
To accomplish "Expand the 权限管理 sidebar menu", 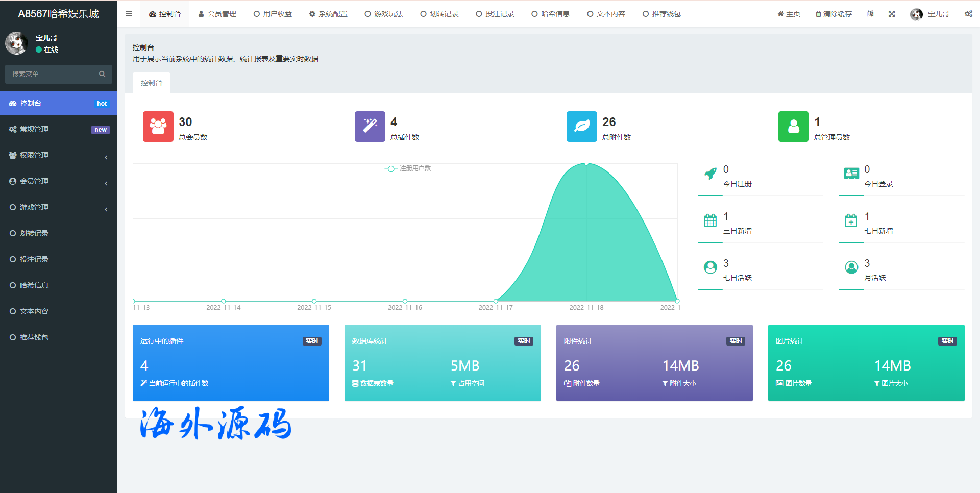I will click(x=58, y=155).
